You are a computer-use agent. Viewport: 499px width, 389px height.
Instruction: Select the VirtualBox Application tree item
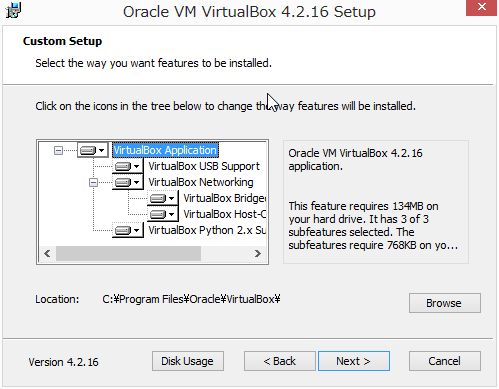pyautogui.click(x=165, y=150)
